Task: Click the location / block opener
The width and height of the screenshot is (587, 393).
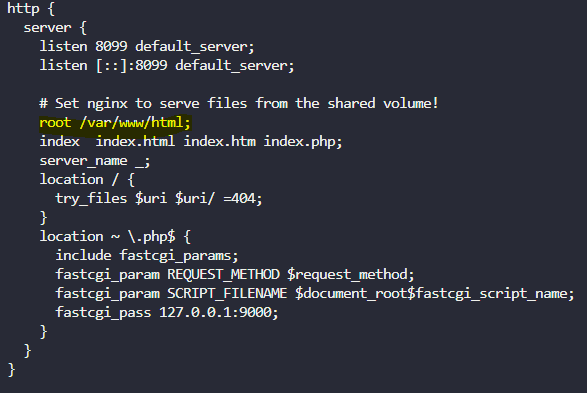Action: pos(87,180)
